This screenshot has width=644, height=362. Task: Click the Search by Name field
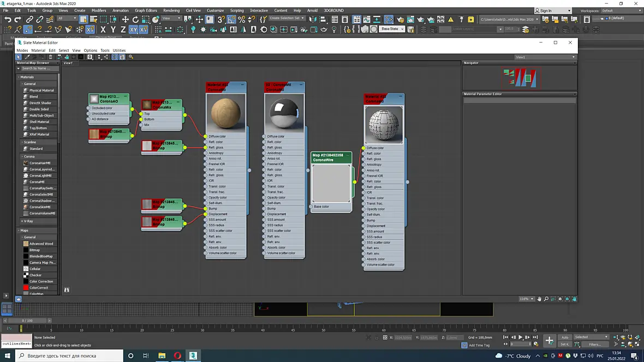coord(39,69)
